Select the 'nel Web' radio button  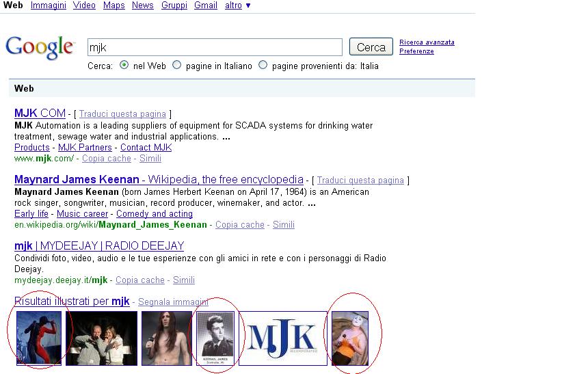[x=124, y=66]
